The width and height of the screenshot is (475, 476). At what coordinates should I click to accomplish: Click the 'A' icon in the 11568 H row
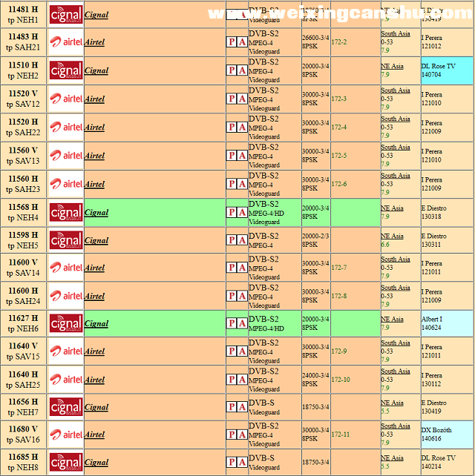pos(242,212)
